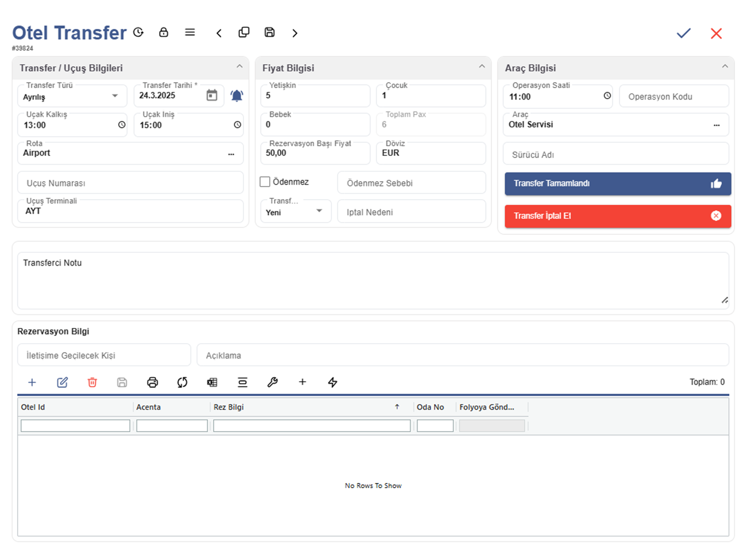Click the lock icon in header

(x=164, y=32)
